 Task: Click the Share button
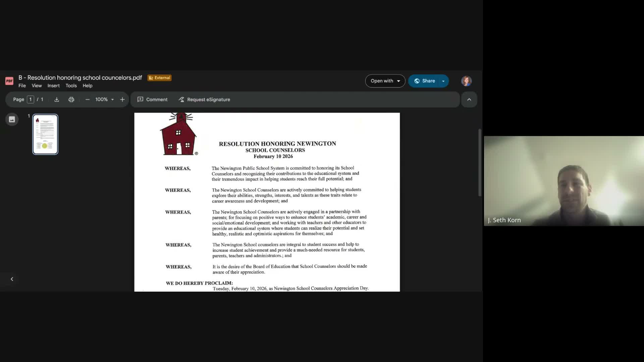click(x=425, y=81)
